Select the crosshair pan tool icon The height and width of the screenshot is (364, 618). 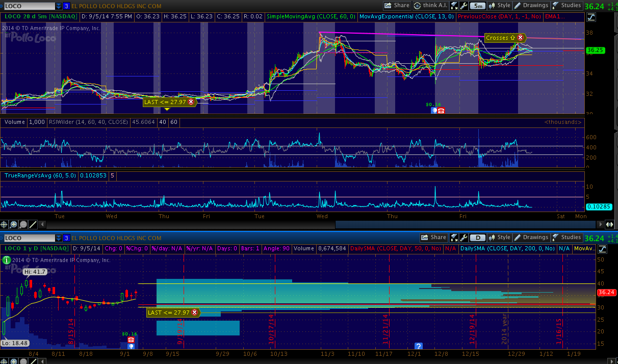pos(5,224)
